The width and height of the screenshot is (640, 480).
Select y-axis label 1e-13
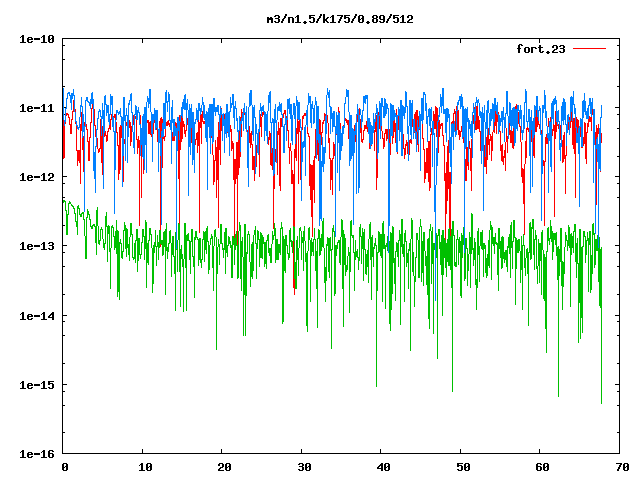tap(37, 246)
